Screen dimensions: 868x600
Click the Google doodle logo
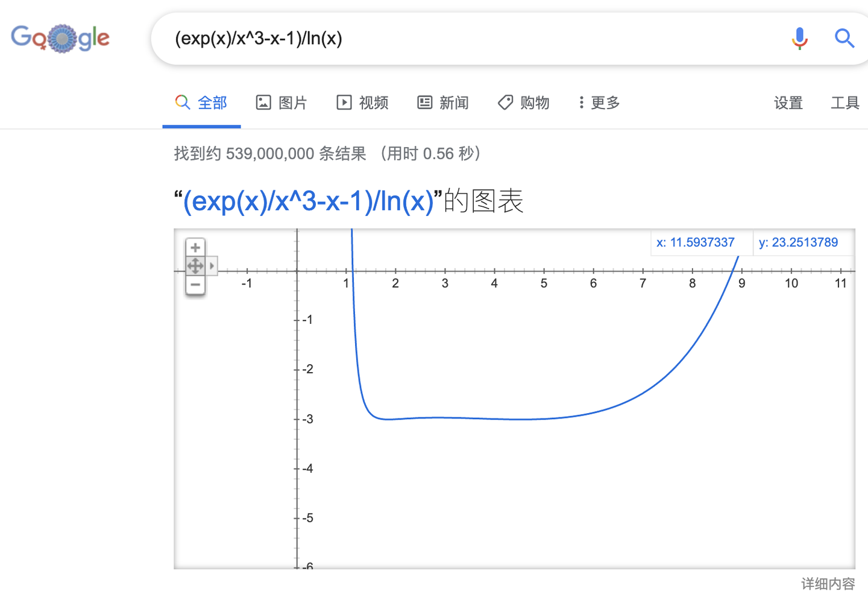coord(60,38)
